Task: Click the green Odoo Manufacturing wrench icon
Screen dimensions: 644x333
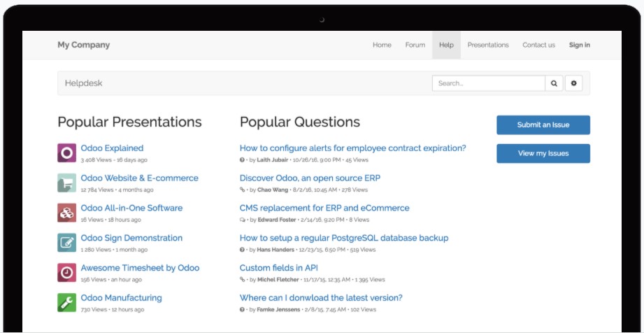Action: pos(66,303)
